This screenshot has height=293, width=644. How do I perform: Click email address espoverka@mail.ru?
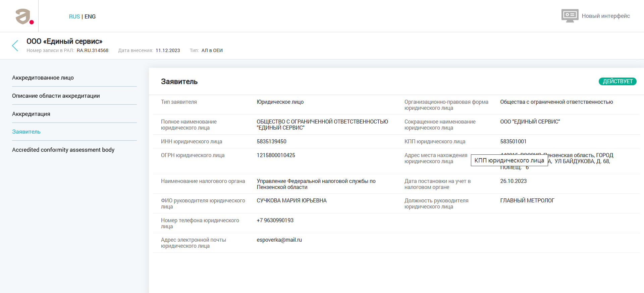pyautogui.click(x=279, y=240)
